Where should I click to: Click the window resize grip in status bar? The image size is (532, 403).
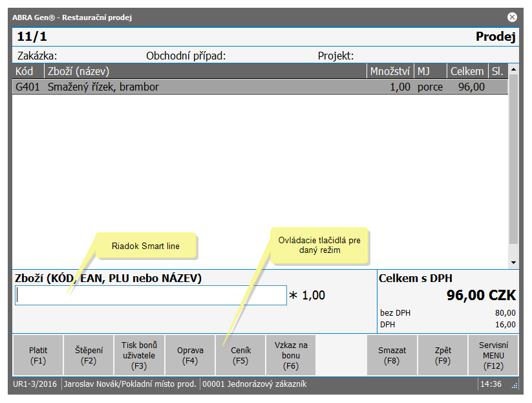[515, 385]
